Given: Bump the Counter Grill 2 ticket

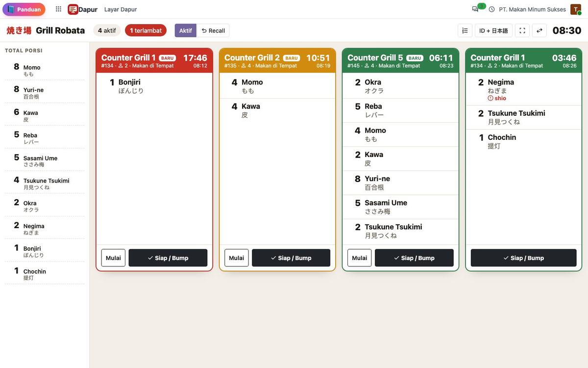Looking at the screenshot, I should 291,258.
